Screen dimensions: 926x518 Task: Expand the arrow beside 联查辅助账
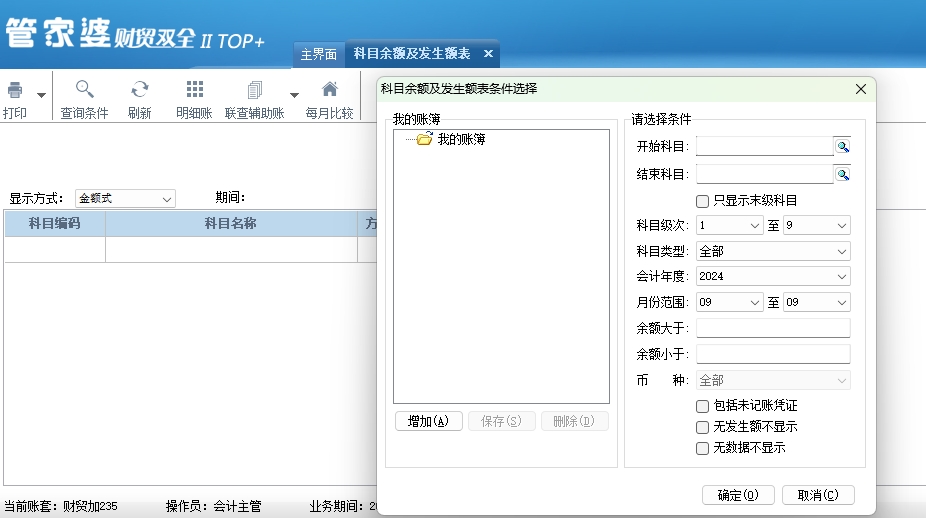point(294,95)
